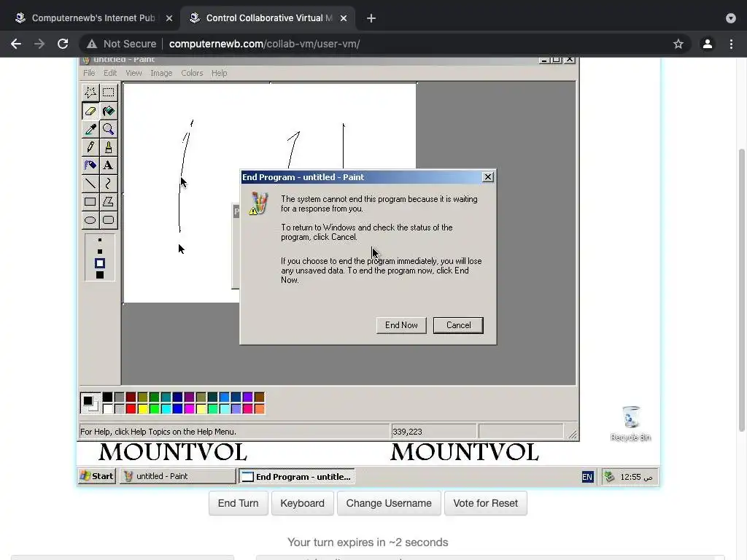The height and width of the screenshot is (560, 747).
Task: Pick the smallest eraser size
Action: (x=99, y=240)
